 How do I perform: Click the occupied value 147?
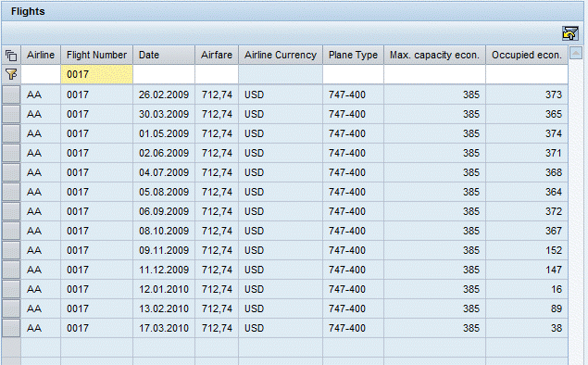(554, 270)
